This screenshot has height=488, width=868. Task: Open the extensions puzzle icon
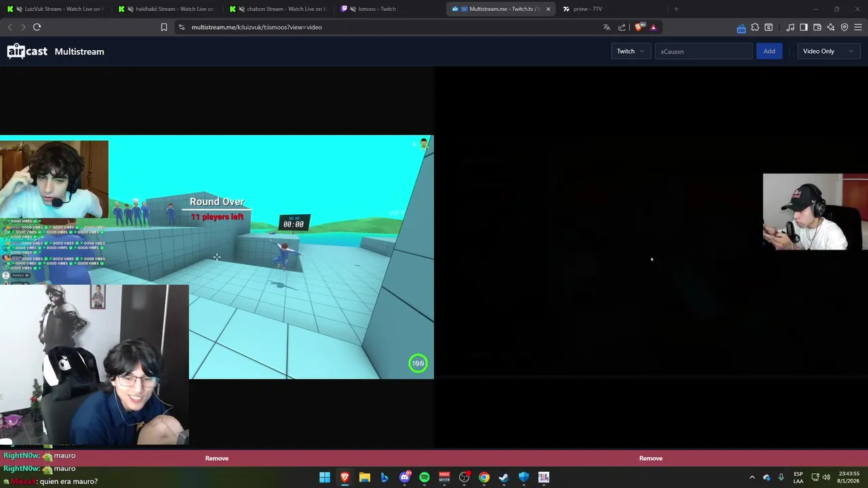click(x=755, y=27)
